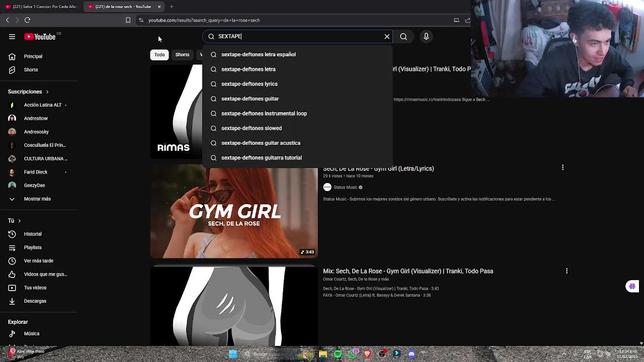
Task: Open options menu for the Mix result
Action: point(567,271)
